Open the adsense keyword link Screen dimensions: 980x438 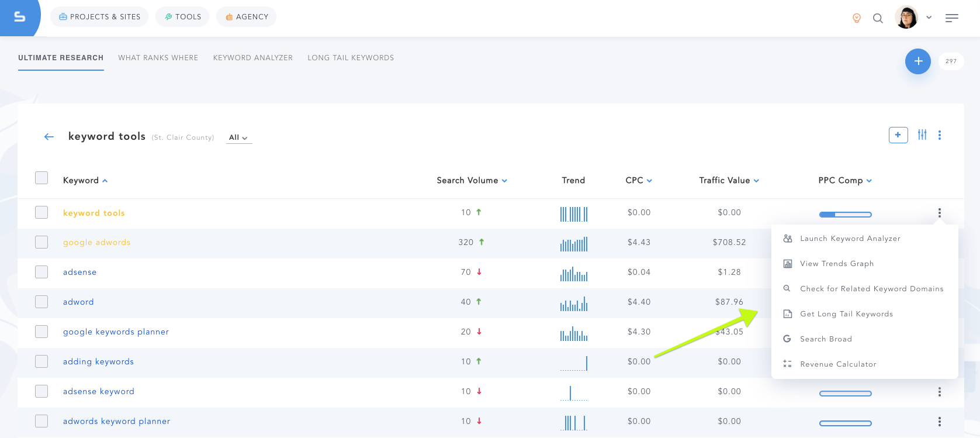pyautogui.click(x=80, y=272)
